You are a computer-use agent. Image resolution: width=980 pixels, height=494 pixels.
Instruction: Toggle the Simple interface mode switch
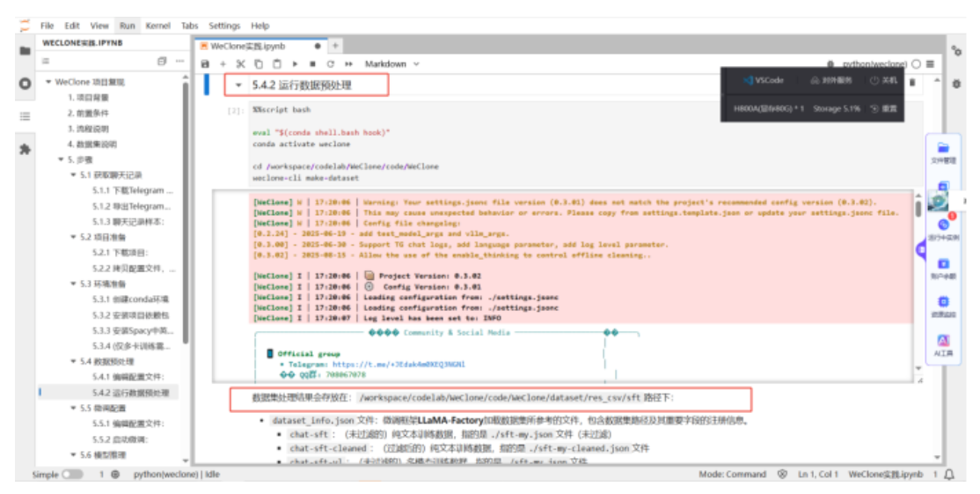[x=72, y=475]
